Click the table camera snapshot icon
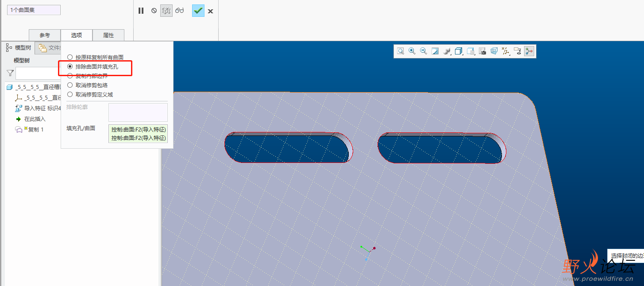Screen dimensions: 644x286 tap(482, 51)
